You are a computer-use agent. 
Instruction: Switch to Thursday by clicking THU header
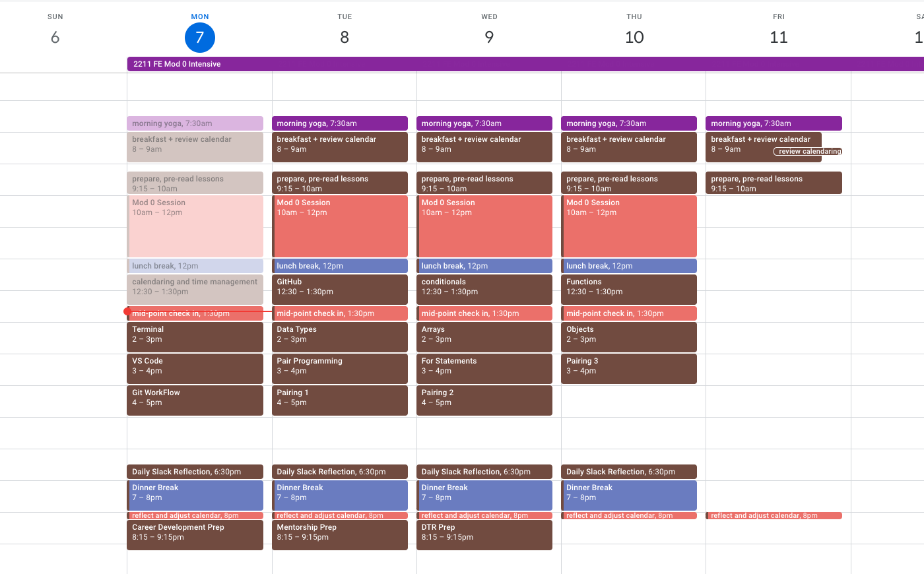(x=634, y=16)
